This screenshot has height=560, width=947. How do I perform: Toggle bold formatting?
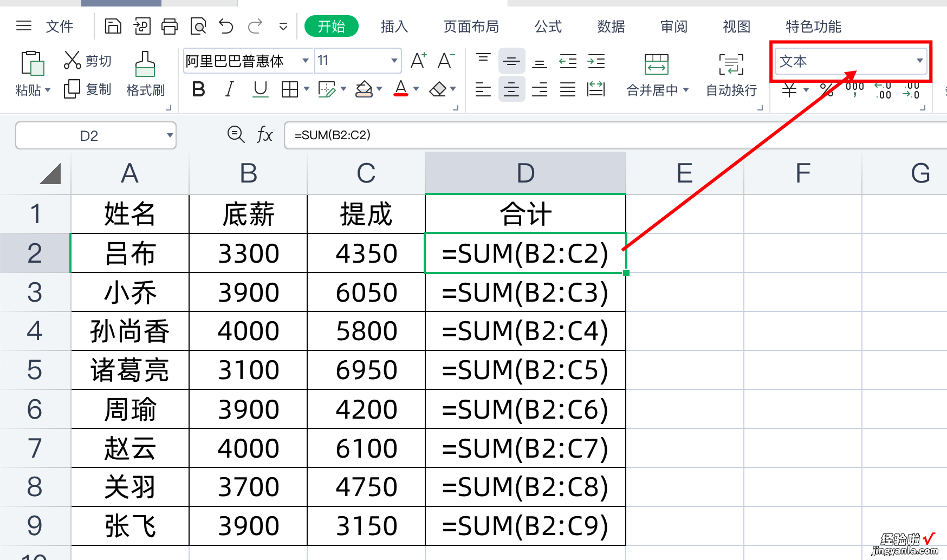(x=199, y=89)
